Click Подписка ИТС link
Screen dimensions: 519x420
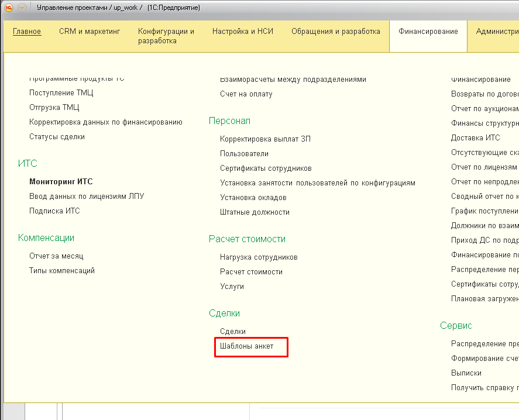[54, 211]
